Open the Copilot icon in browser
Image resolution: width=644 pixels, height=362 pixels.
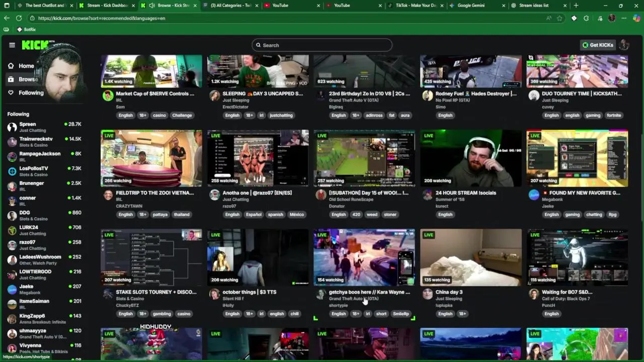636,18
